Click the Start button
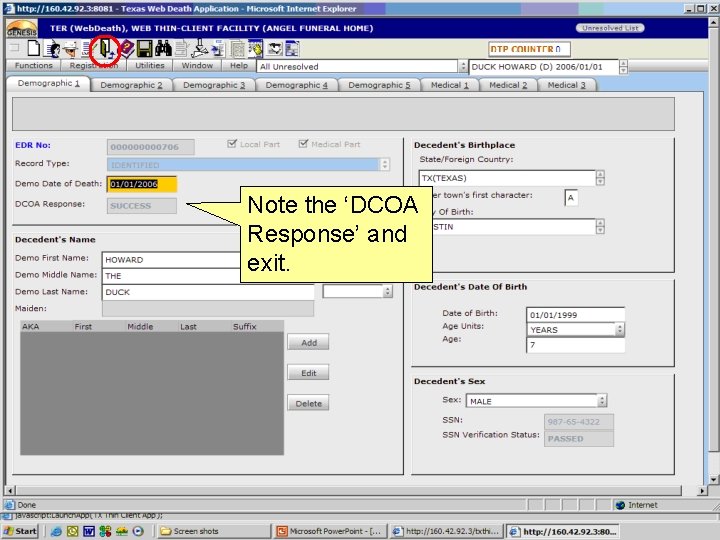This screenshot has width=720, height=540. 20,531
